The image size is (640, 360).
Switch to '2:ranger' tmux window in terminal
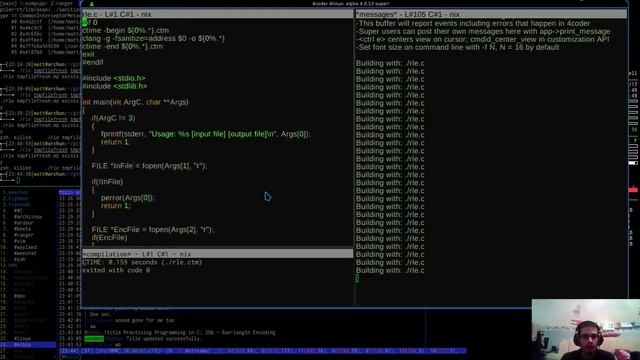pyautogui.click(x=61, y=3)
